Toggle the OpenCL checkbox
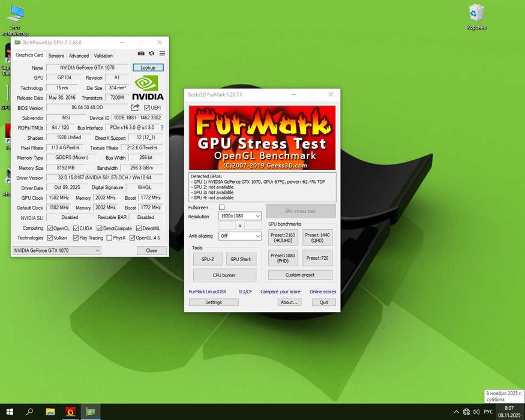This screenshot has width=525, height=420. [50, 229]
